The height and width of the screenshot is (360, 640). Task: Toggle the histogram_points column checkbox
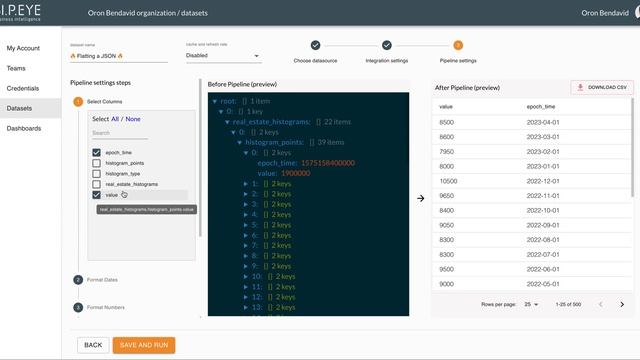click(96, 163)
